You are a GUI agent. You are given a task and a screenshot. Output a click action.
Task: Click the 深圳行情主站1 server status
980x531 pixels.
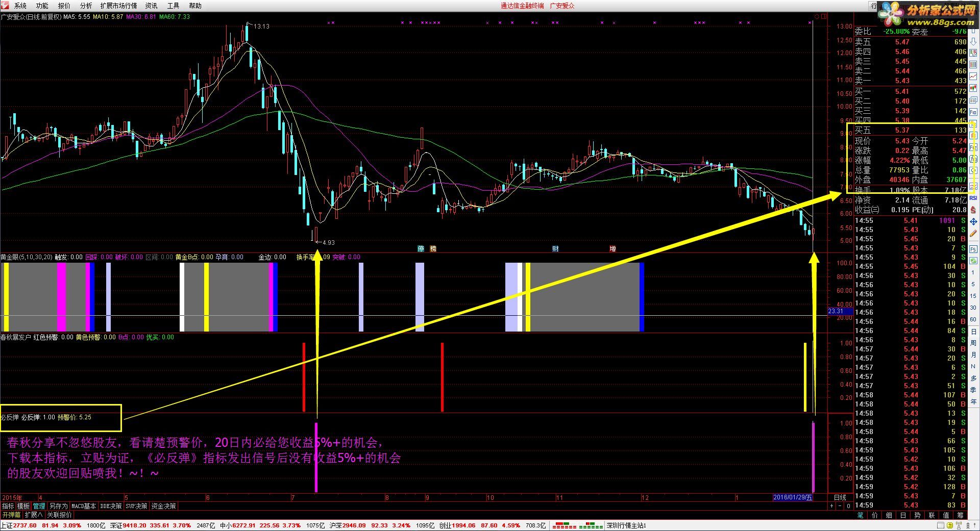pos(627,525)
